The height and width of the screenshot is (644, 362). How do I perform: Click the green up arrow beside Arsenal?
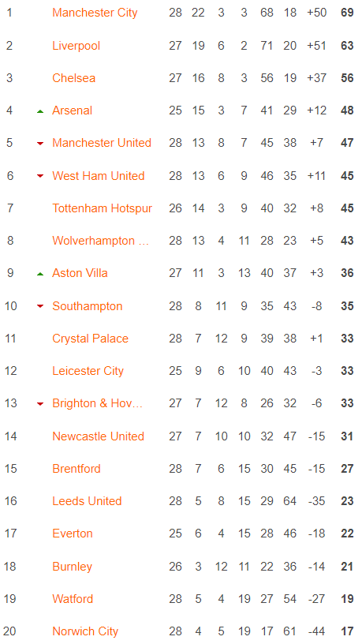(x=40, y=111)
